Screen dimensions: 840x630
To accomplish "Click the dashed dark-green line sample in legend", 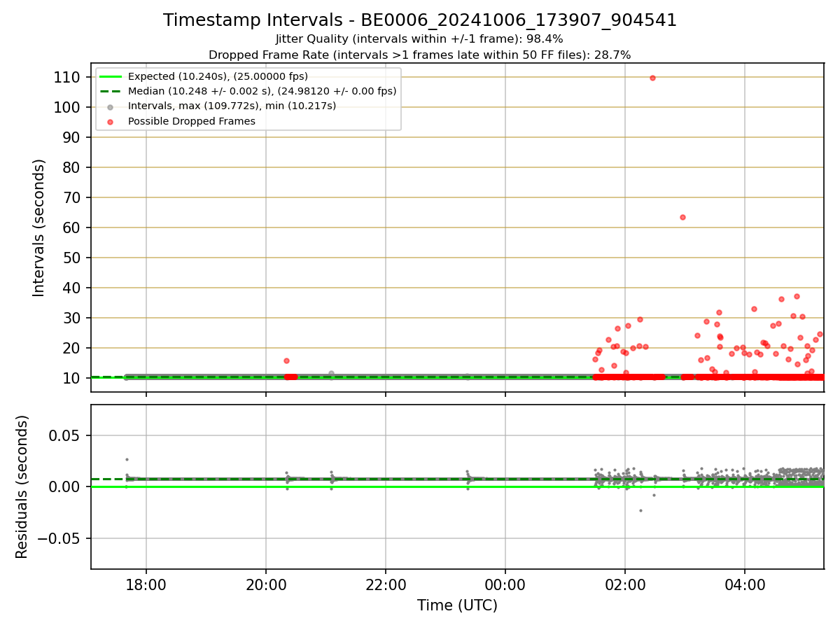I will coord(111,91).
